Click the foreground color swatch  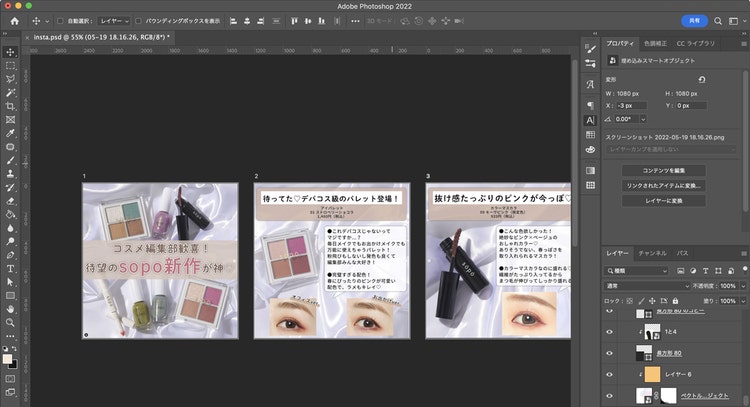[x=7, y=359]
